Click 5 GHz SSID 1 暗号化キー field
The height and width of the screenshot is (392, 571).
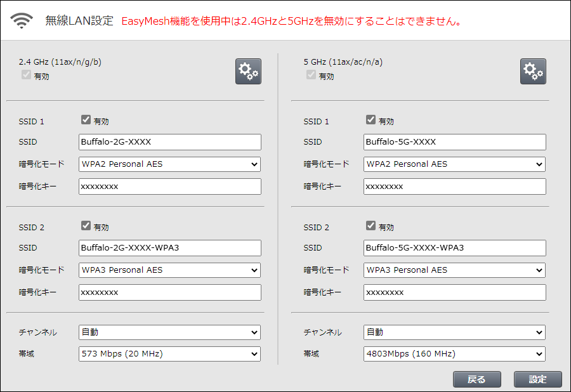[x=454, y=186]
